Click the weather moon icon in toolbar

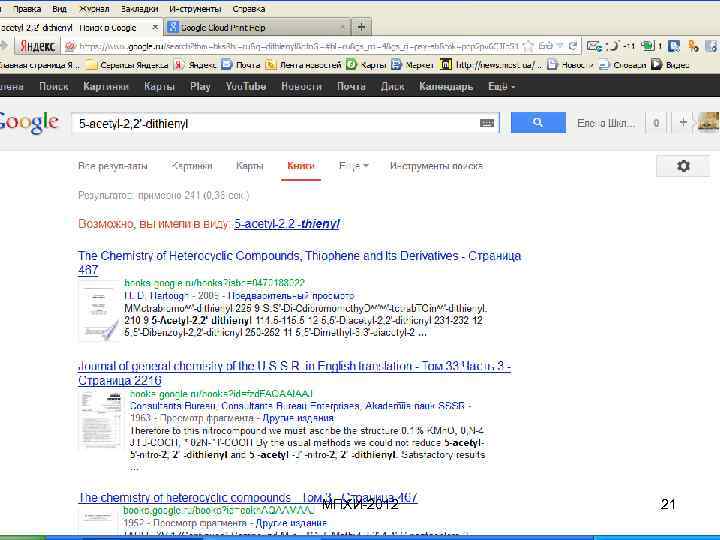point(613,46)
